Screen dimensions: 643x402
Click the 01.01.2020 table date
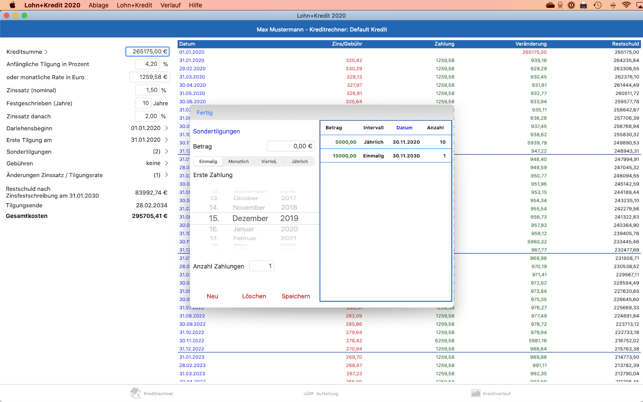point(192,52)
